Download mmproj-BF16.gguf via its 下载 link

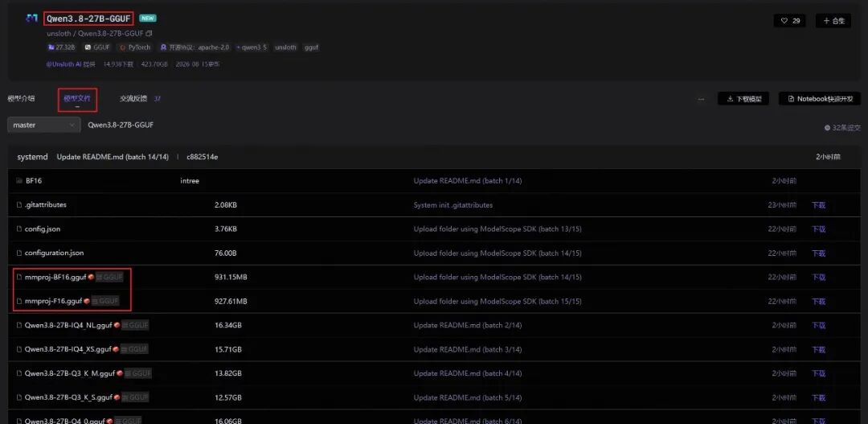tap(818, 278)
